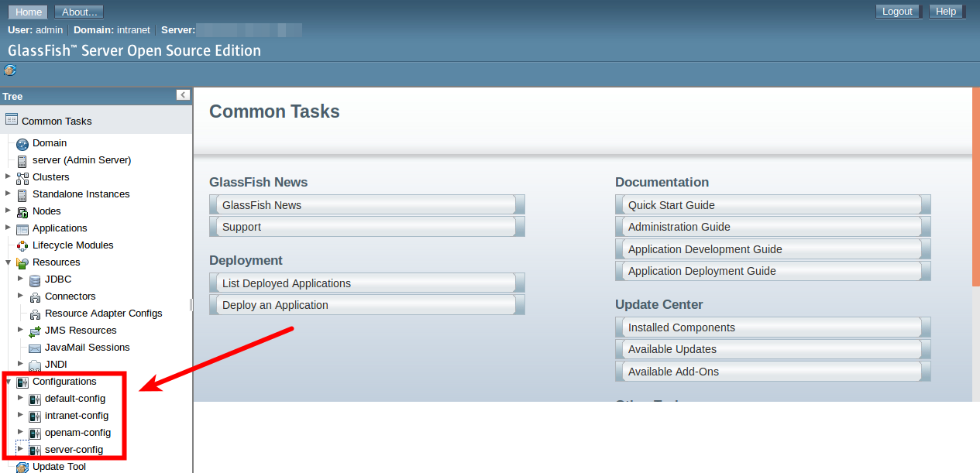The width and height of the screenshot is (980, 473).
Task: Click the Domain globe icon in tree
Action: click(x=22, y=144)
